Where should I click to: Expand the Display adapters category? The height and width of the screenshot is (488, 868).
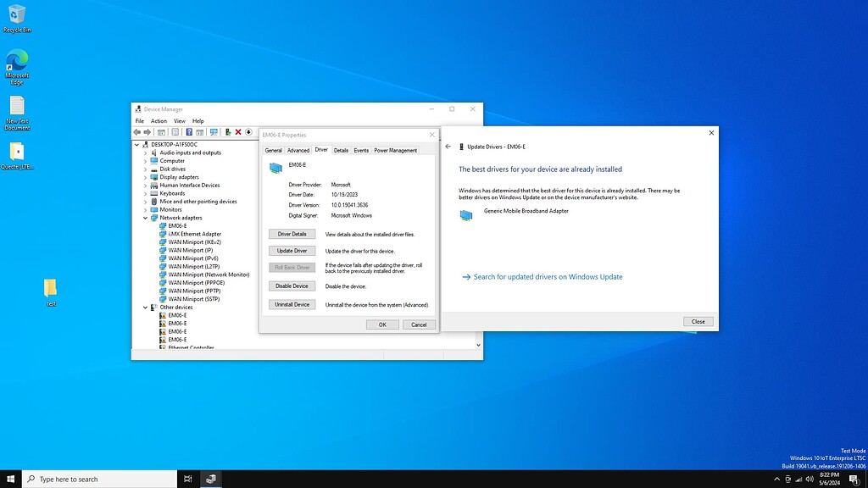[144, 177]
